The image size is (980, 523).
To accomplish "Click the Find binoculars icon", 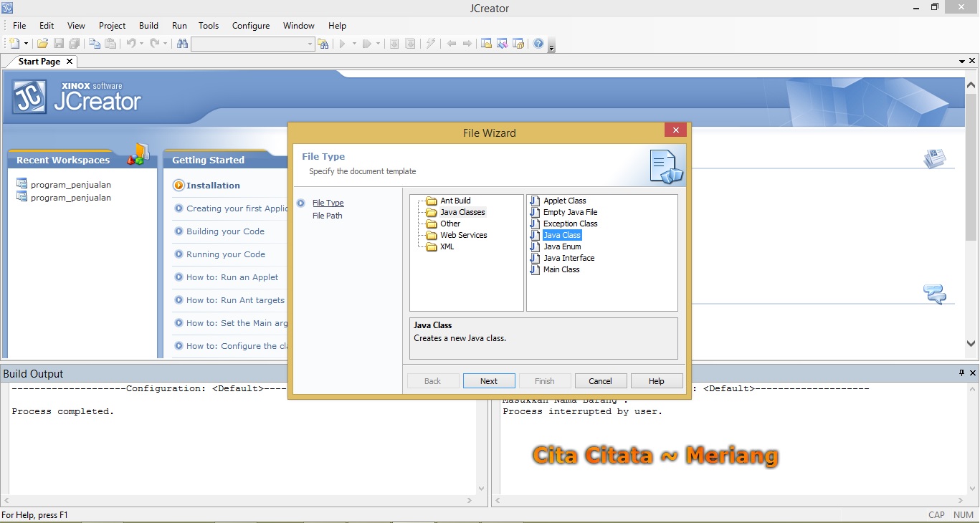I will [182, 44].
